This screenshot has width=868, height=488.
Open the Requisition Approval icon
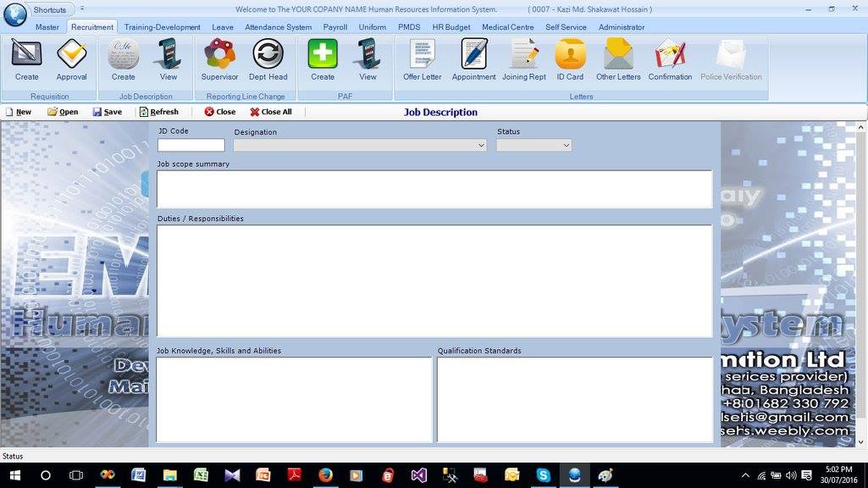pos(71,60)
